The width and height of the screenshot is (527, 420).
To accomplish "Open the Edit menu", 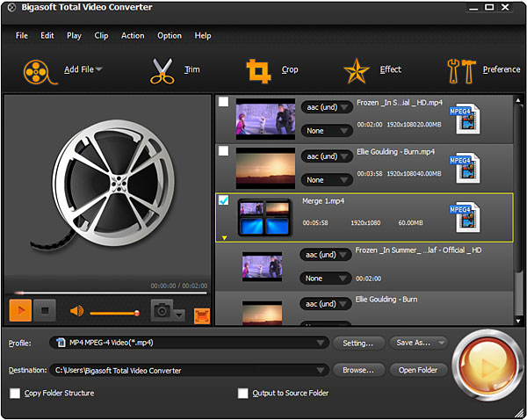I will (47, 36).
